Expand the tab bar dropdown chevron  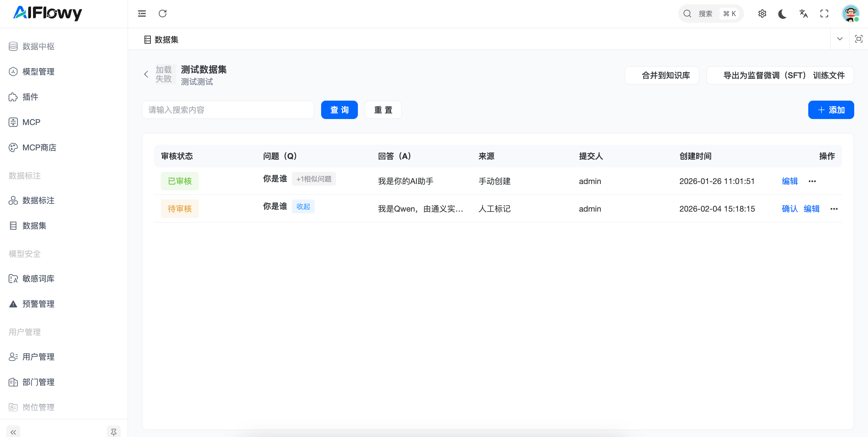[840, 39]
